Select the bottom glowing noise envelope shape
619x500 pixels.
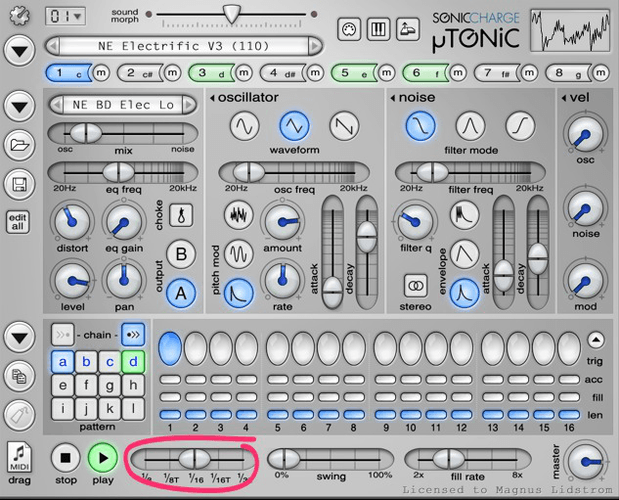[465, 293]
